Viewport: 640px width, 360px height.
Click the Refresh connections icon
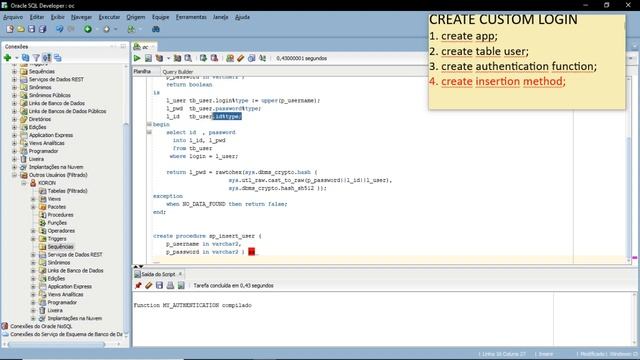click(25, 58)
